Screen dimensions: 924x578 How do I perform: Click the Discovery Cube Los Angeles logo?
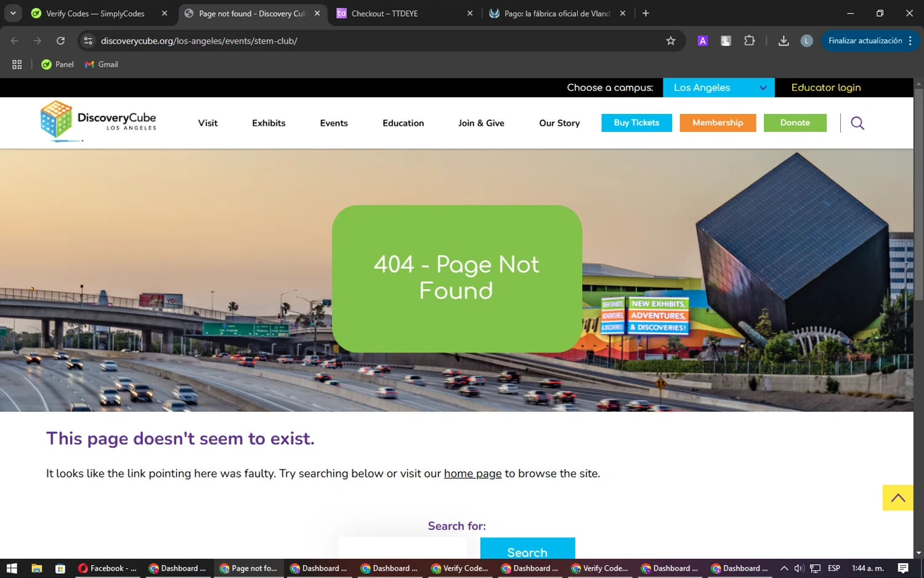click(x=99, y=121)
